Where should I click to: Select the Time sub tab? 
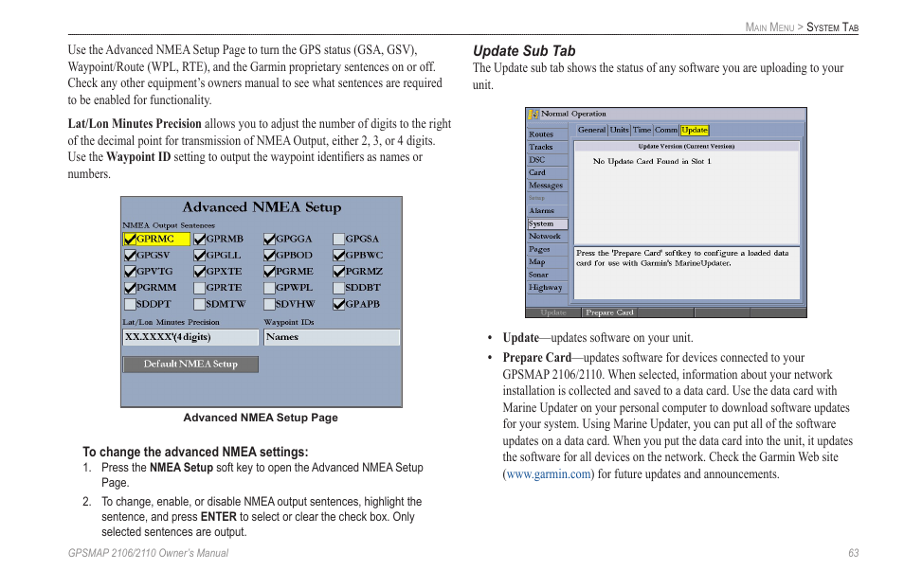pos(642,130)
